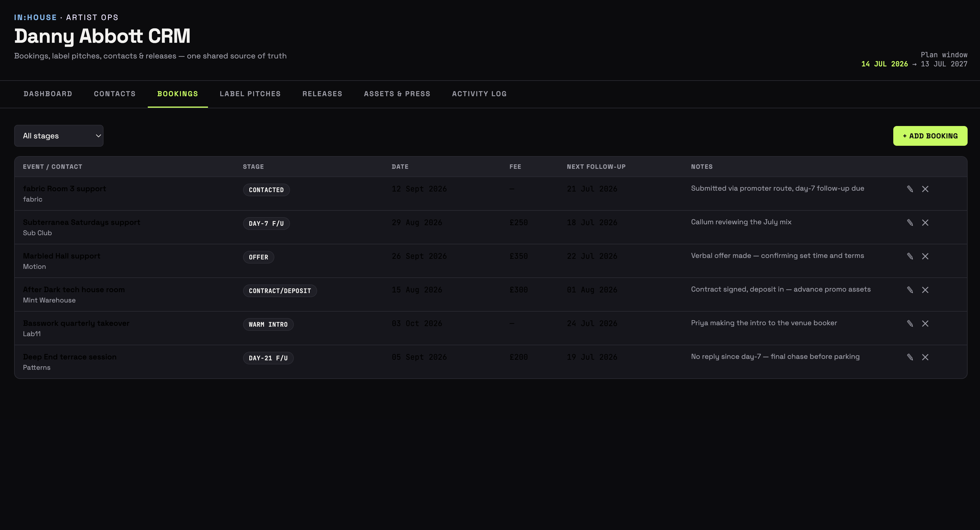The height and width of the screenshot is (530, 980).
Task: Click the CONTACTED stage badge
Action: coord(266,190)
